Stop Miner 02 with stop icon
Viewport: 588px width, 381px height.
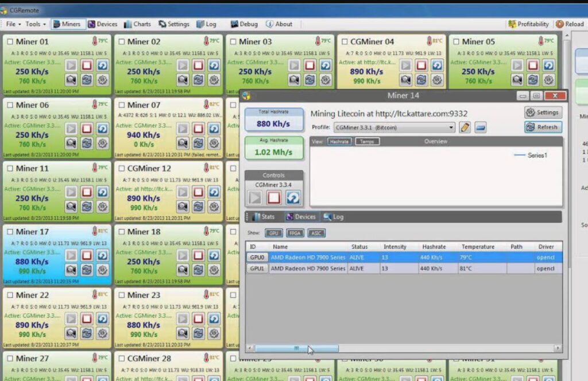[x=198, y=65]
